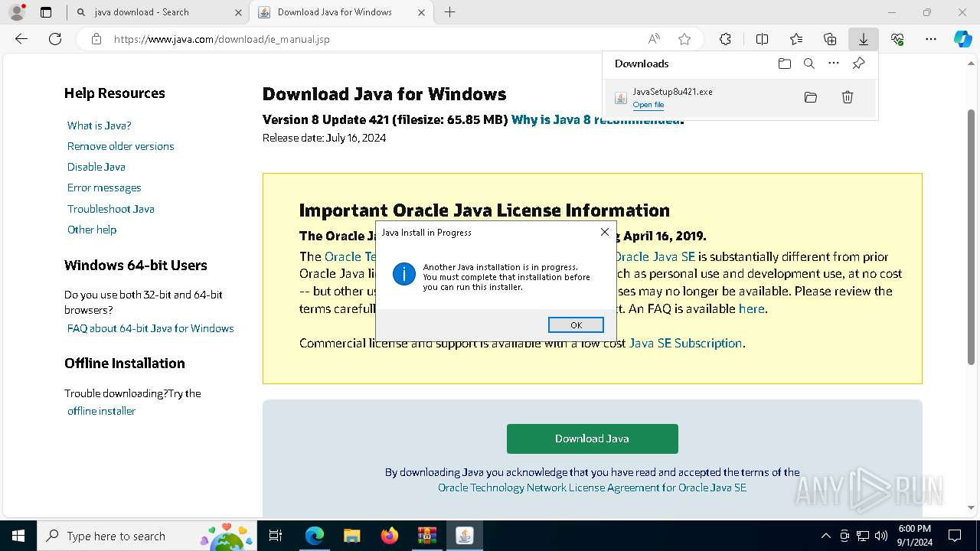Open the Java installer taskbar icon

tap(464, 536)
